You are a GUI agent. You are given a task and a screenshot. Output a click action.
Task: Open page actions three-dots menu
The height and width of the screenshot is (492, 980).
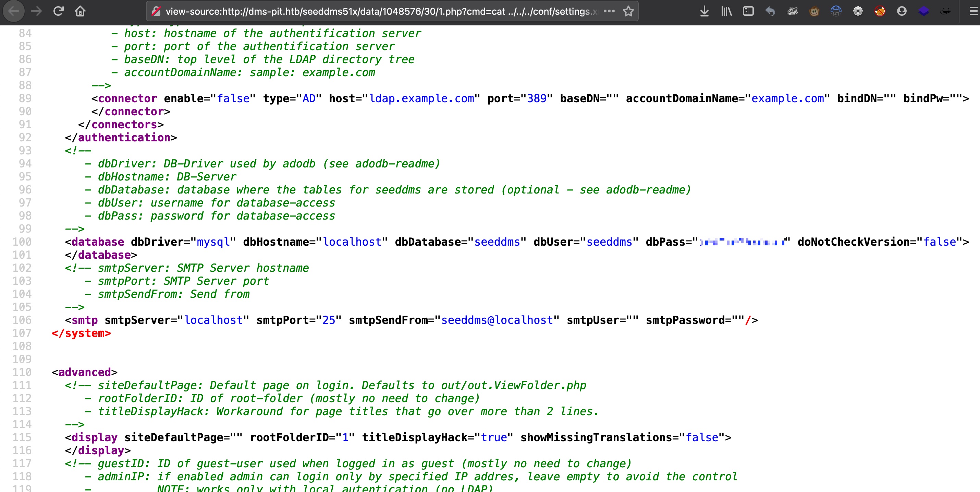click(609, 11)
